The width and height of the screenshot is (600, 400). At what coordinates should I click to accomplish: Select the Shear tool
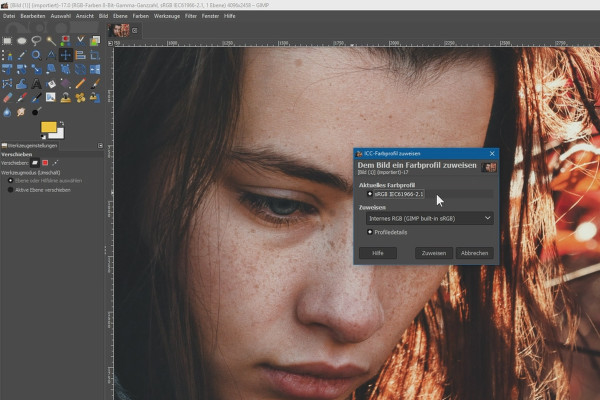(51, 69)
